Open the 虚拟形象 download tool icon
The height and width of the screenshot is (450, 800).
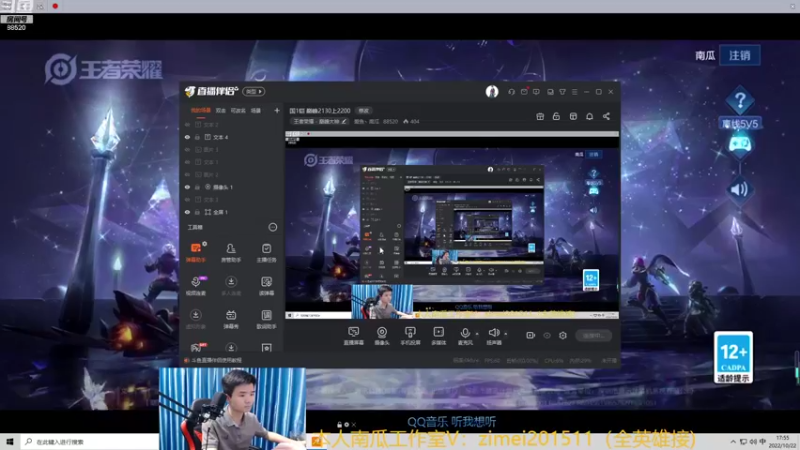(195, 319)
